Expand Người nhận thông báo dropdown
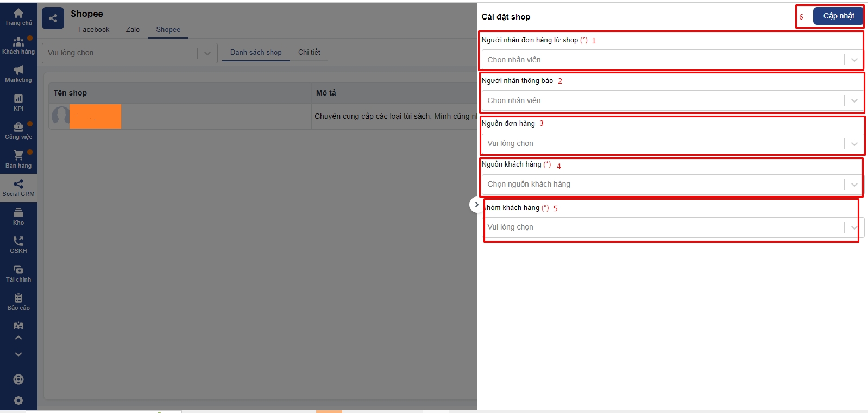This screenshot has height=413, width=868. coord(671,100)
